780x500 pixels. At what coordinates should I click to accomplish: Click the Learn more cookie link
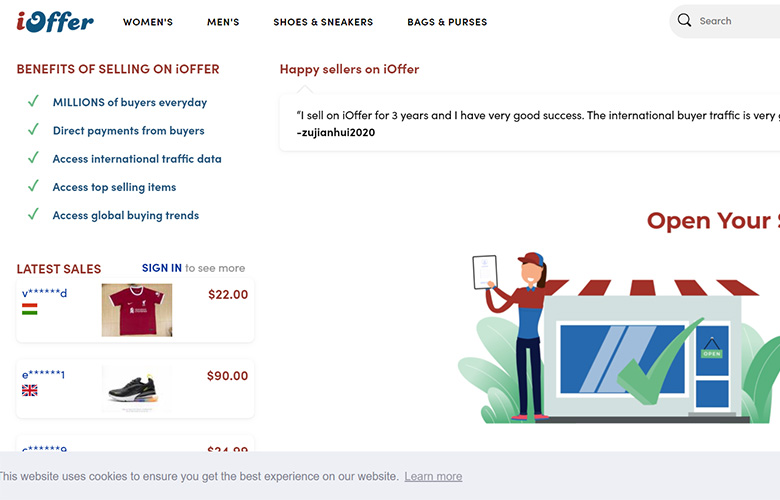click(x=433, y=477)
